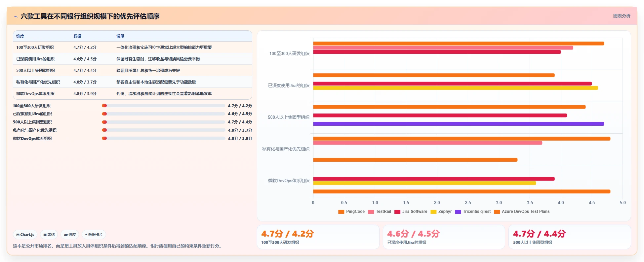Viewport: 644px width, 262px height.
Task: Click pink TestRail bar in 私有化与国产化 group
Action: point(427,143)
